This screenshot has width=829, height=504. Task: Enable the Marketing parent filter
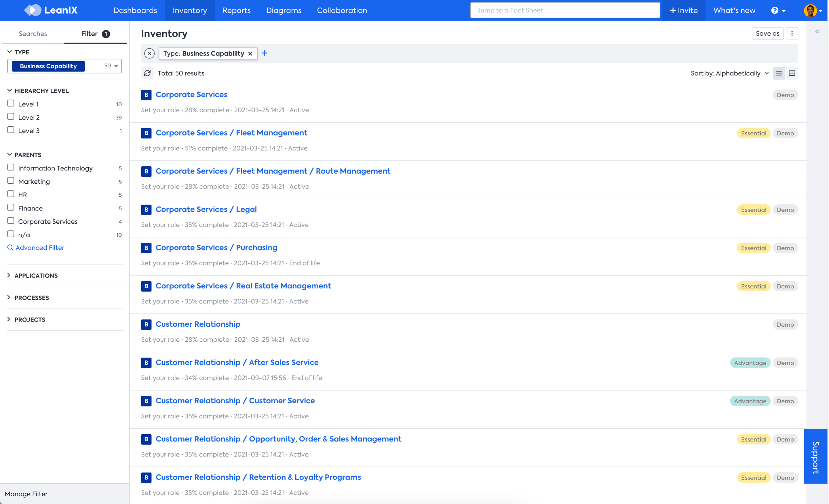coord(11,181)
